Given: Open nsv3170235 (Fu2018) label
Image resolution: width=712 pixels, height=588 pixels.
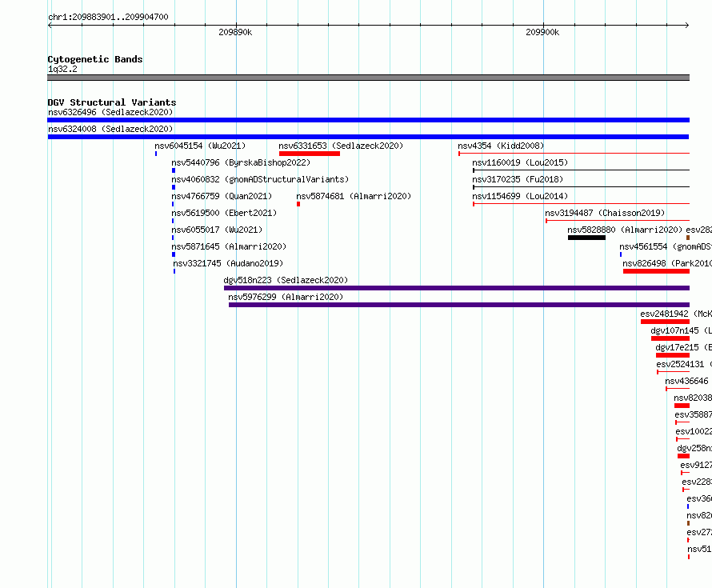Looking at the screenshot, I should point(517,179).
